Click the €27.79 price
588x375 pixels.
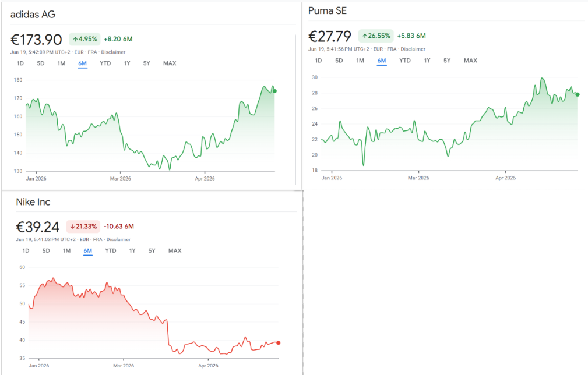tap(330, 36)
